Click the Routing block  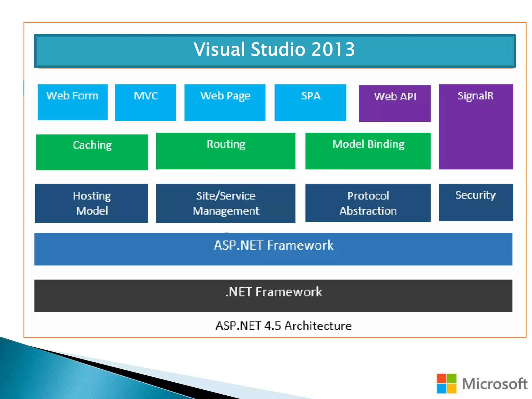(225, 151)
